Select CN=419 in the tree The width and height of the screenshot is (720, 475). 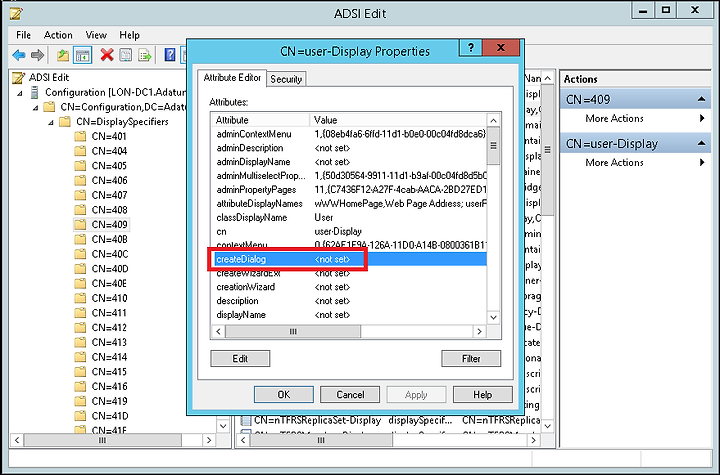109,401
